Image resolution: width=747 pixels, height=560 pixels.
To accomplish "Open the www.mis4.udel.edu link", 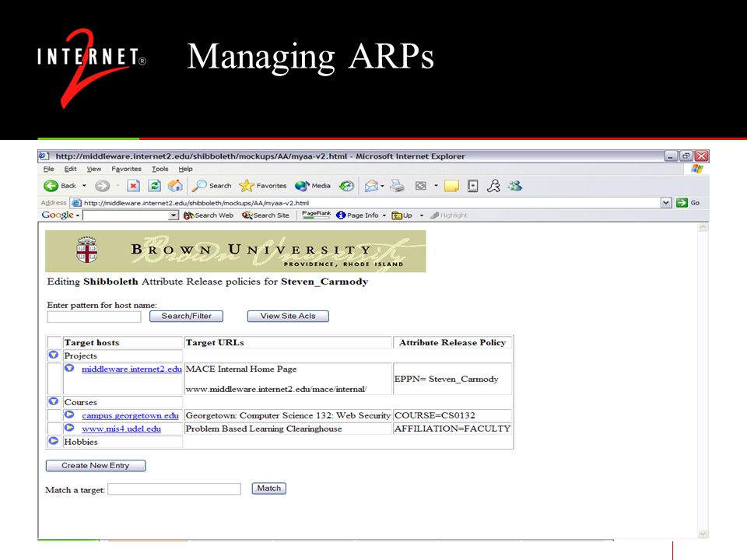I will (x=121, y=429).
